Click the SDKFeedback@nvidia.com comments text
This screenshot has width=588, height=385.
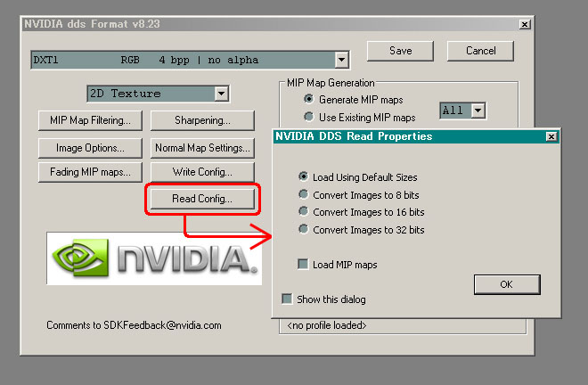pyautogui.click(x=134, y=325)
